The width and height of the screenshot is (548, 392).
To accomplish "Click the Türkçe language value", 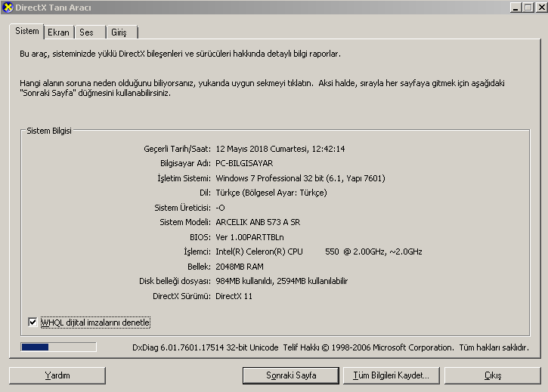I will (271, 193).
